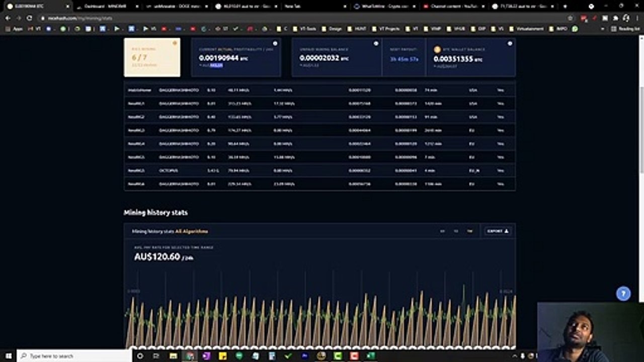
Task: Open the Design bookmark folder
Action: coord(332,29)
